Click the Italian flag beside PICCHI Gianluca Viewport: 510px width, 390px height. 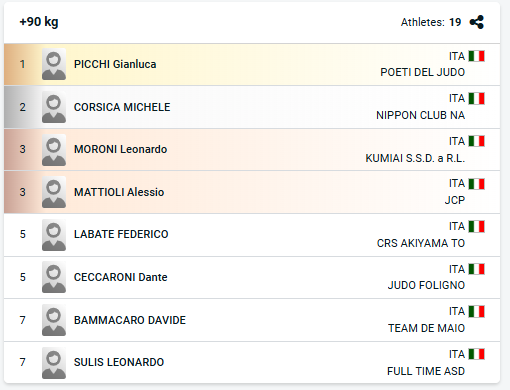(x=476, y=56)
